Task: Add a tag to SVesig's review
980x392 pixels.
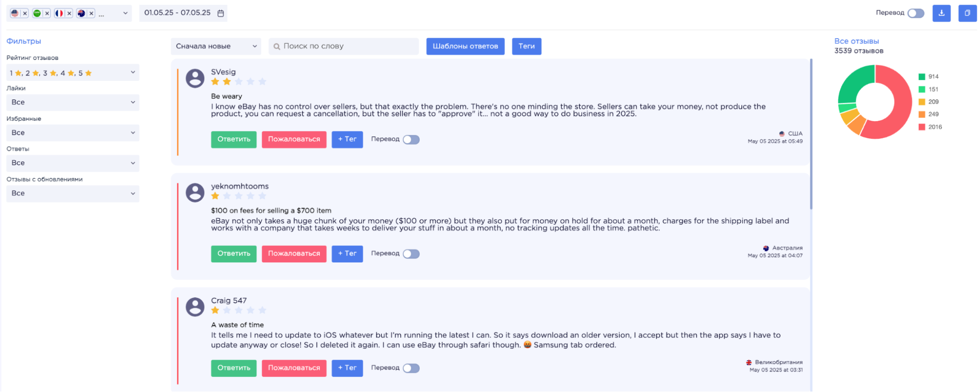Action: coord(347,140)
